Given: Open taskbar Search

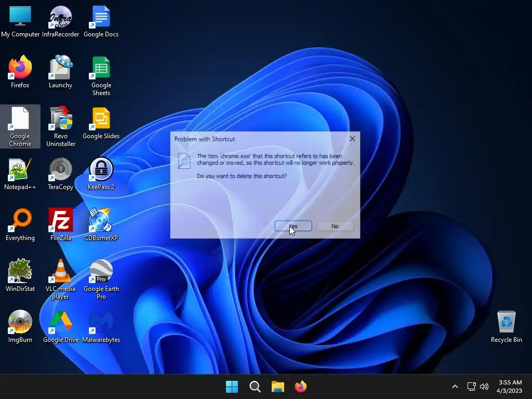Looking at the screenshot, I should pos(255,387).
